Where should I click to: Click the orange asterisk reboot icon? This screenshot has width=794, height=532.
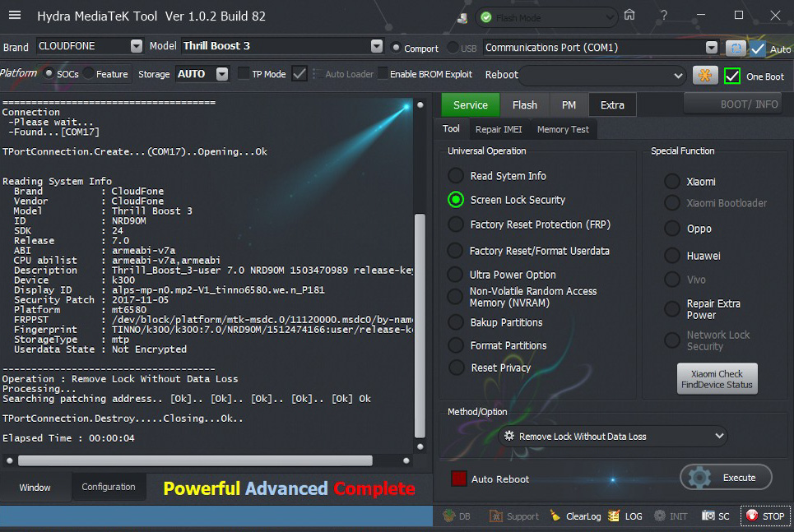tap(705, 75)
